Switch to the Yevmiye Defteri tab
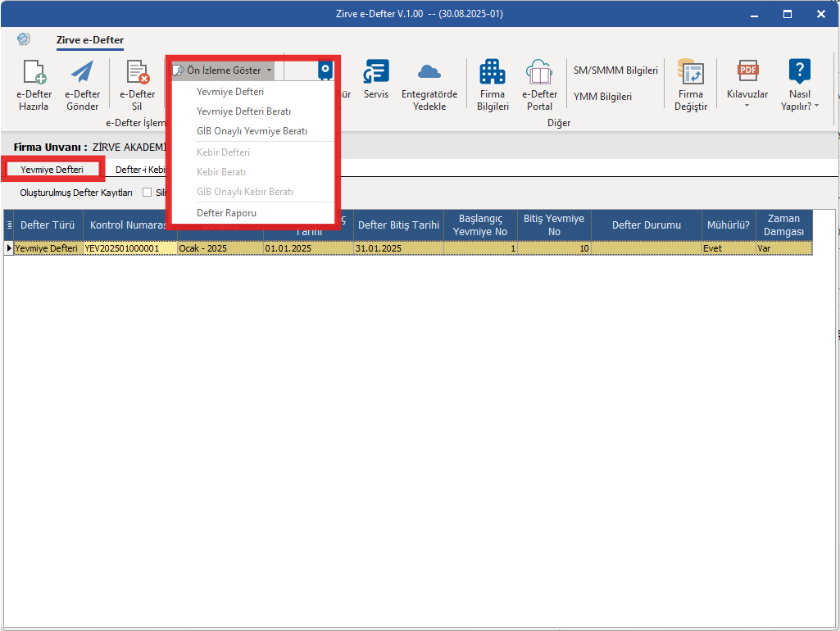 52,170
